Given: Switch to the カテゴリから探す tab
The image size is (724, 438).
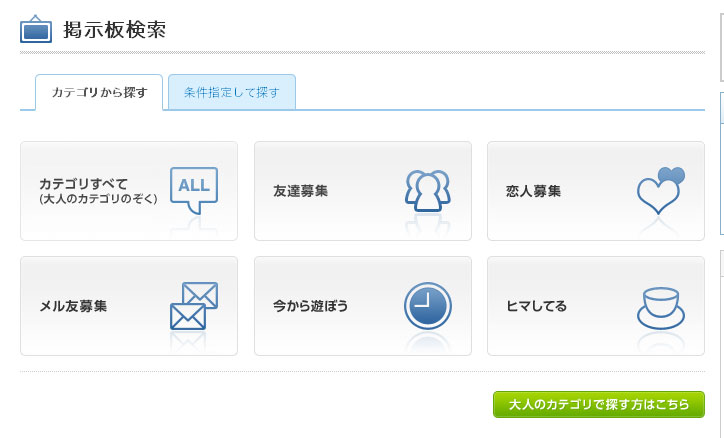Looking at the screenshot, I should 99,92.
